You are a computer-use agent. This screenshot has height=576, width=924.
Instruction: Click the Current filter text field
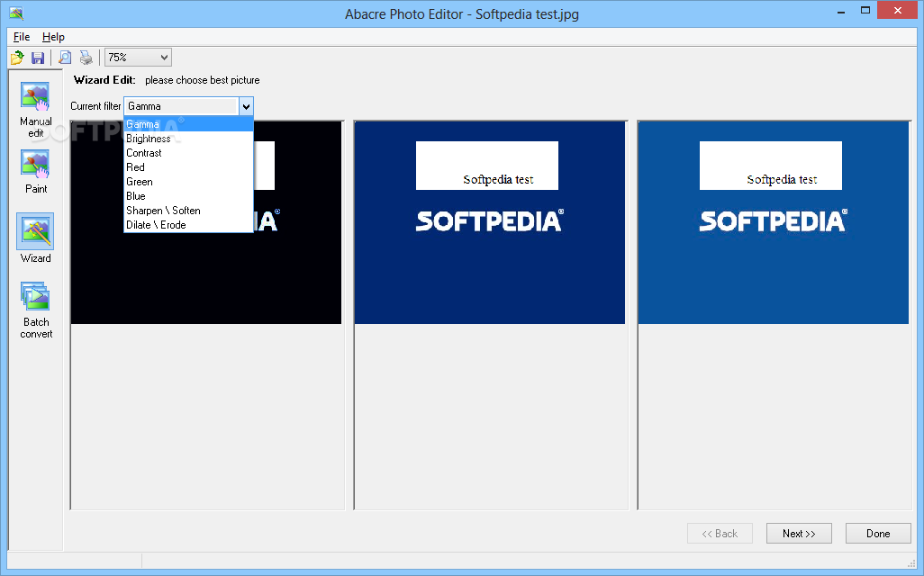tap(182, 106)
